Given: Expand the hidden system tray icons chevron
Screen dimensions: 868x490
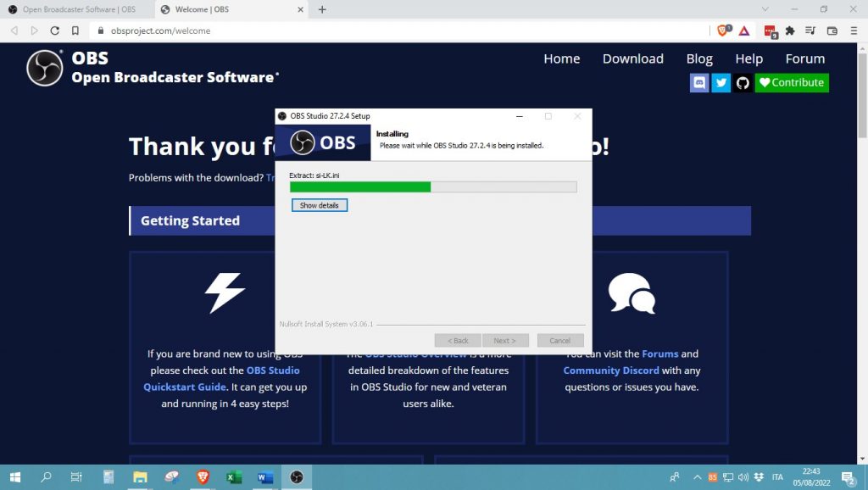Looking at the screenshot, I should tap(698, 477).
